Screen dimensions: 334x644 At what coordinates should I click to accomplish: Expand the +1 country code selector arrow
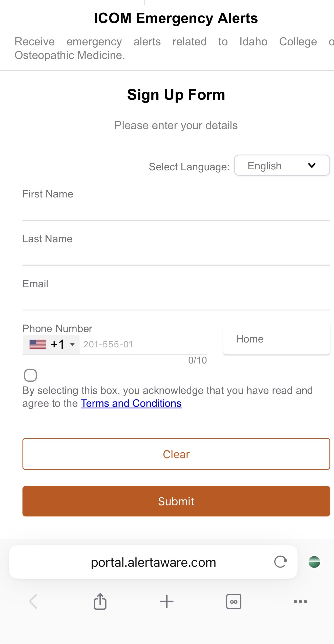tap(72, 344)
